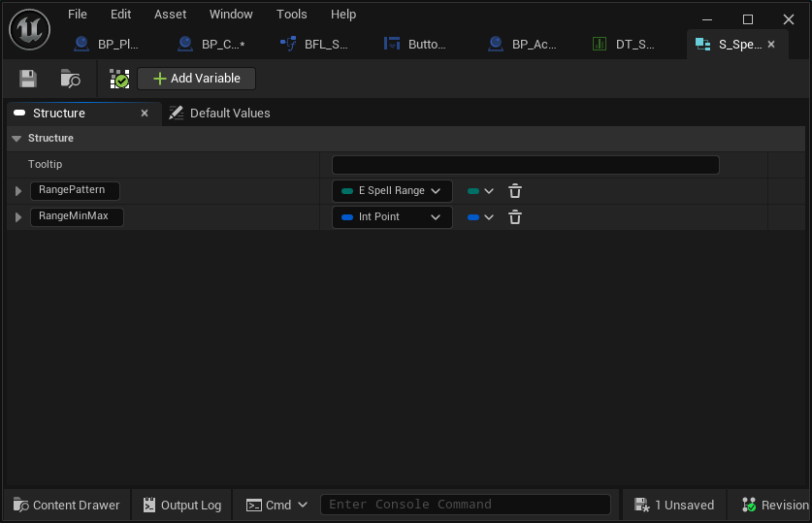Expand the RangeMinMax variable row

pos(18,217)
